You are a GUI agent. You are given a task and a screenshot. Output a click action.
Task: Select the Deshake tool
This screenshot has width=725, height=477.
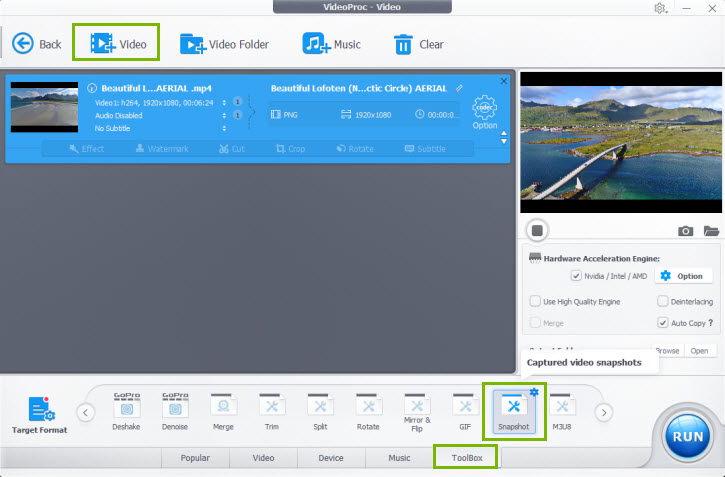126,411
